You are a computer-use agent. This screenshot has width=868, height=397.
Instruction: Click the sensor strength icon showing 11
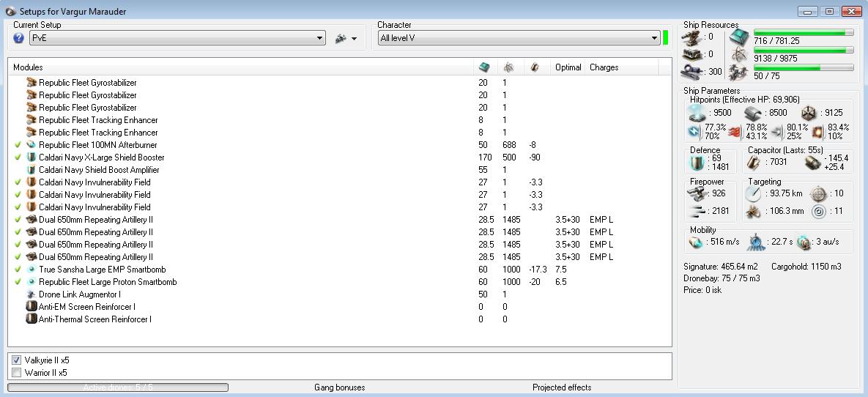(817, 211)
